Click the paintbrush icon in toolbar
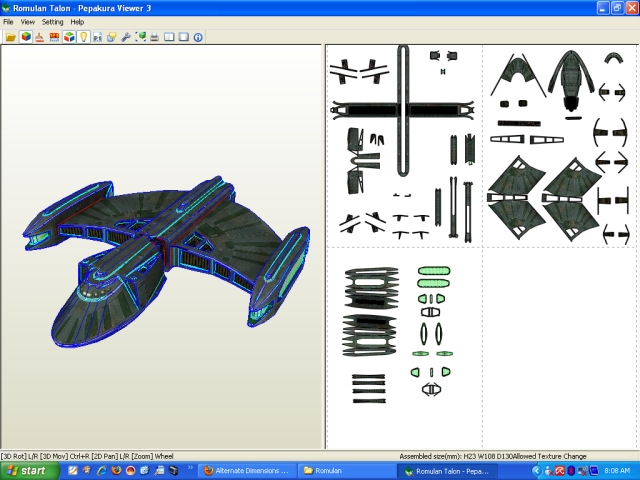Viewport: 640px width, 480px height. (39, 37)
